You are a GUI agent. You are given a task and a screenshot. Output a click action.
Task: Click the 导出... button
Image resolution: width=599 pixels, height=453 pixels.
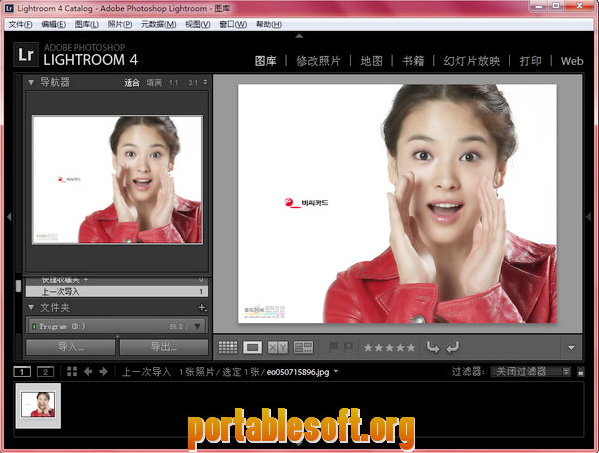[164, 347]
